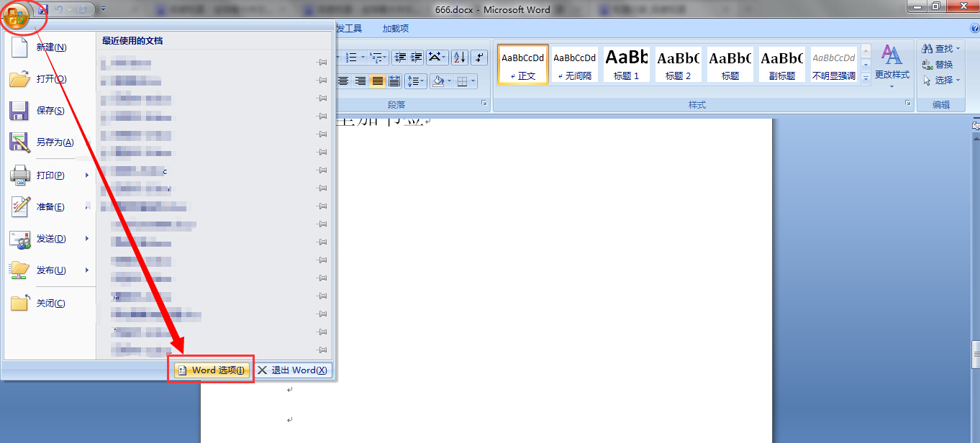
Task: Toggle the highlighted justify alignment button
Action: point(378,81)
